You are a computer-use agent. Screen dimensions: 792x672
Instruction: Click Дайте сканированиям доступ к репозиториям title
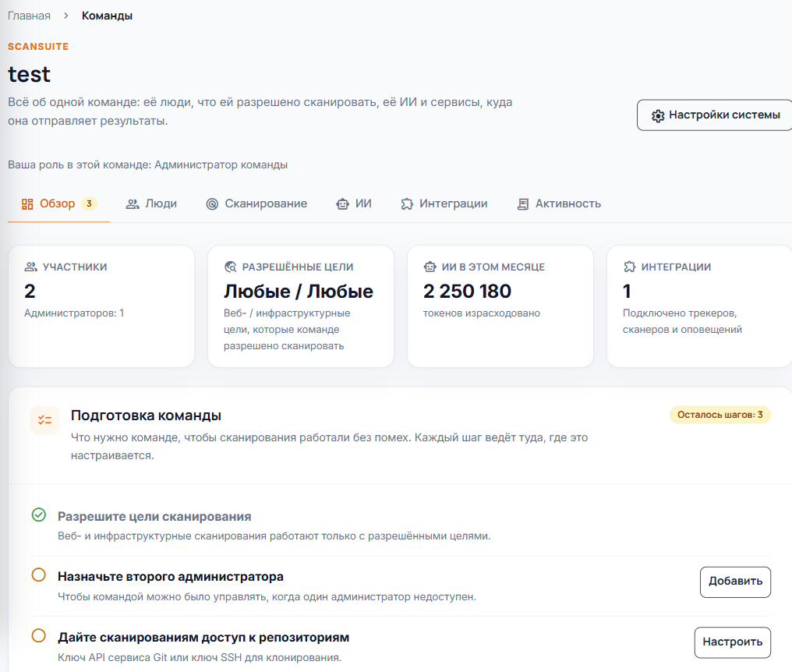pos(203,638)
